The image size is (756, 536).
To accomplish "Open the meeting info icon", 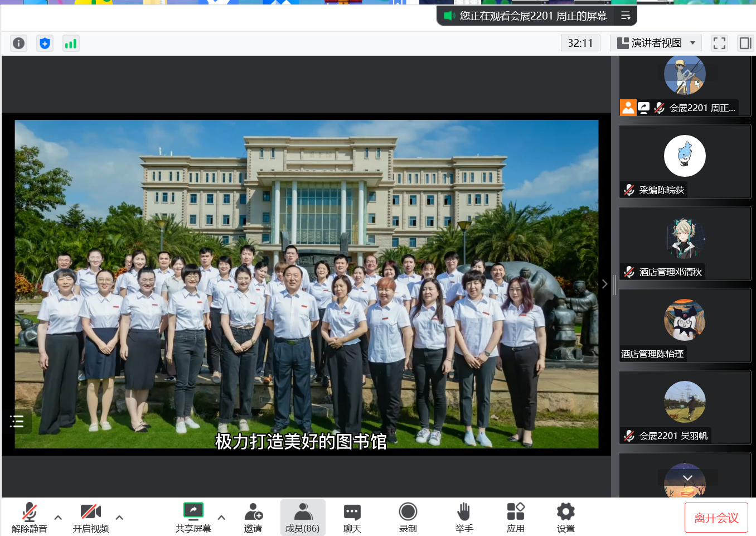I will point(18,43).
